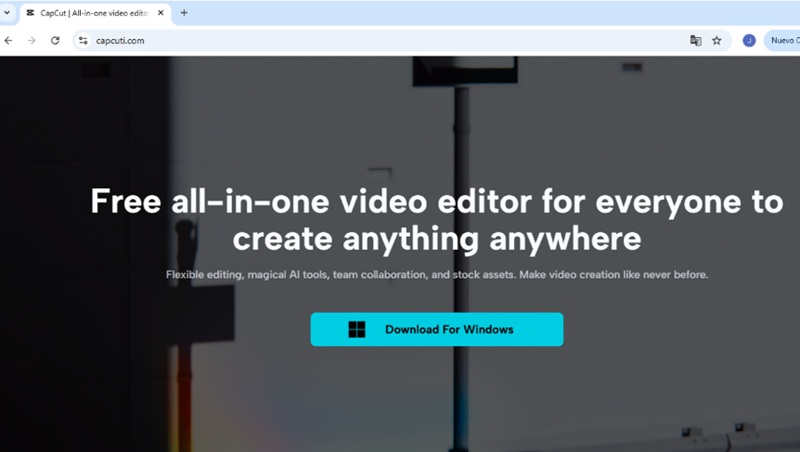Screen dimensions: 800x452
Task: Click the browser forward arrow
Action: (x=32, y=40)
